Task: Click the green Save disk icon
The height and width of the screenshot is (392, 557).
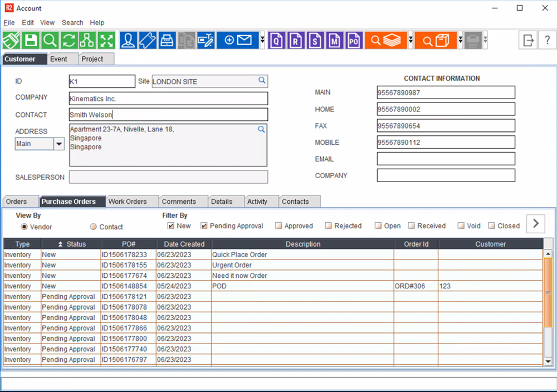Action: (31, 40)
